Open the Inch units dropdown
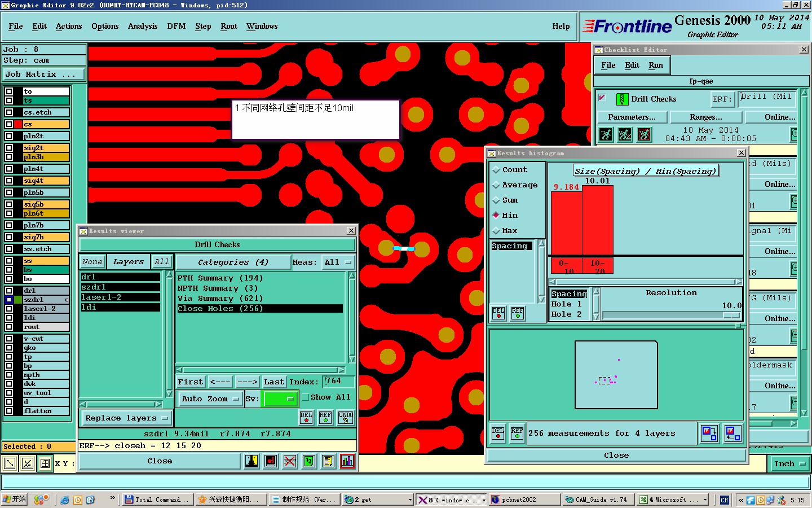Image resolution: width=812 pixels, height=508 pixels. [x=789, y=464]
